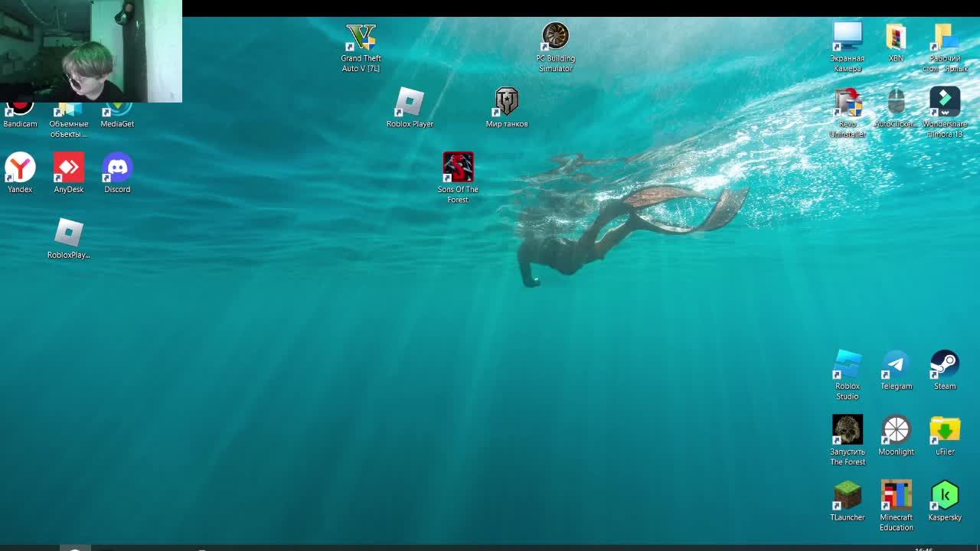Select the Telegram desktop icon
Screen dimensions: 980x551
[896, 364]
